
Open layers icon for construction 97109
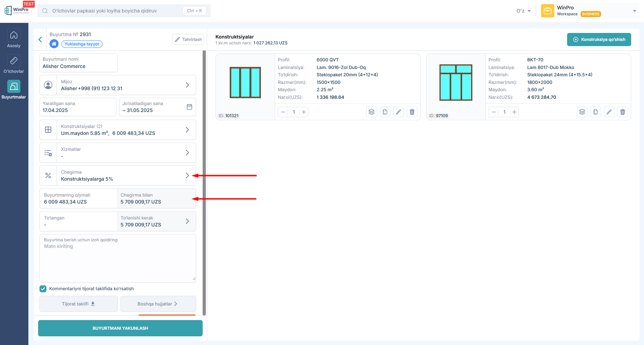coord(582,112)
